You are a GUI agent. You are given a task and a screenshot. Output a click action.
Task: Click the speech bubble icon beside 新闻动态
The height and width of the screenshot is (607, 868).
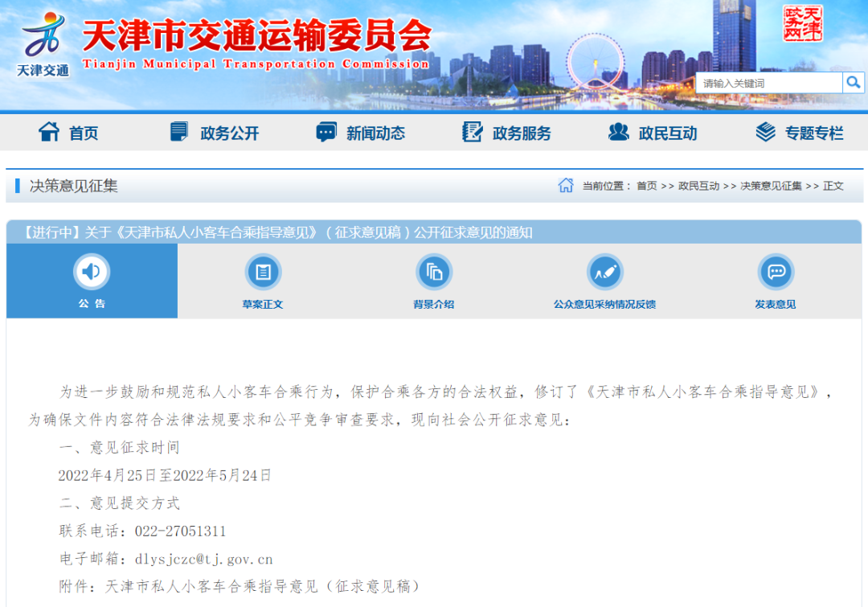tap(326, 132)
